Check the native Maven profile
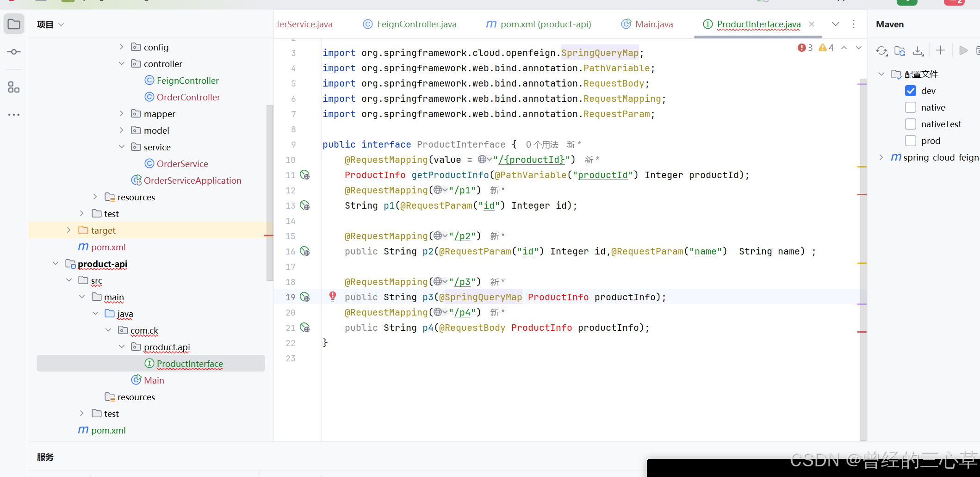 click(911, 107)
